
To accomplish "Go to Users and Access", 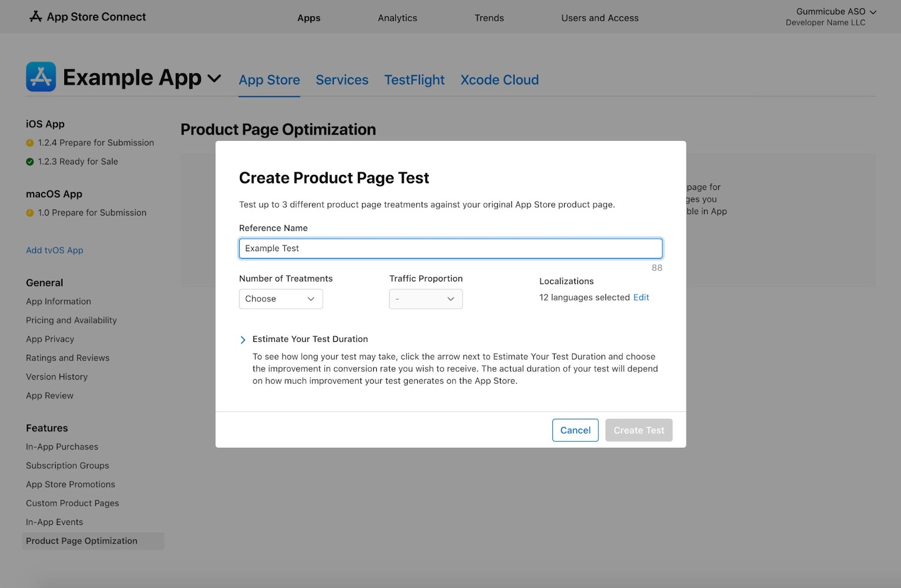I will [599, 18].
